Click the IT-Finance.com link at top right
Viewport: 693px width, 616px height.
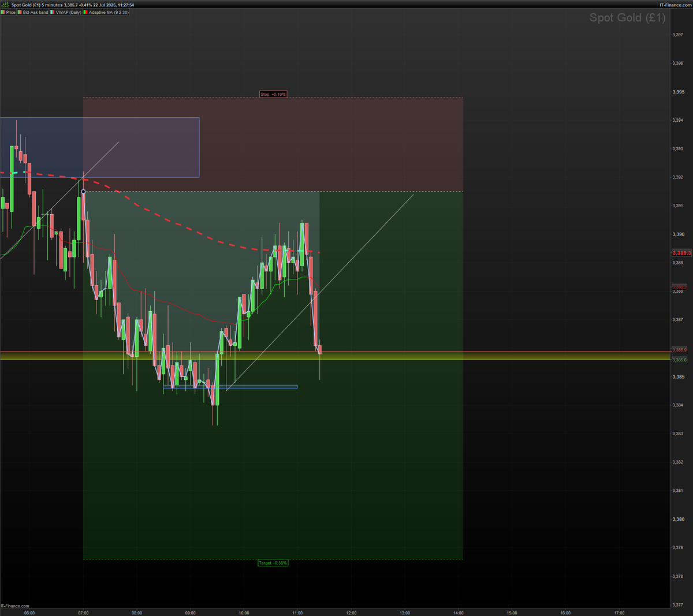676,5
